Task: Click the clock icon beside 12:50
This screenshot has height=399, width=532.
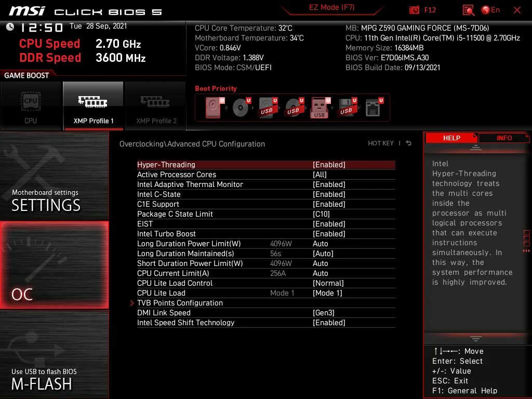Action: pos(10,27)
